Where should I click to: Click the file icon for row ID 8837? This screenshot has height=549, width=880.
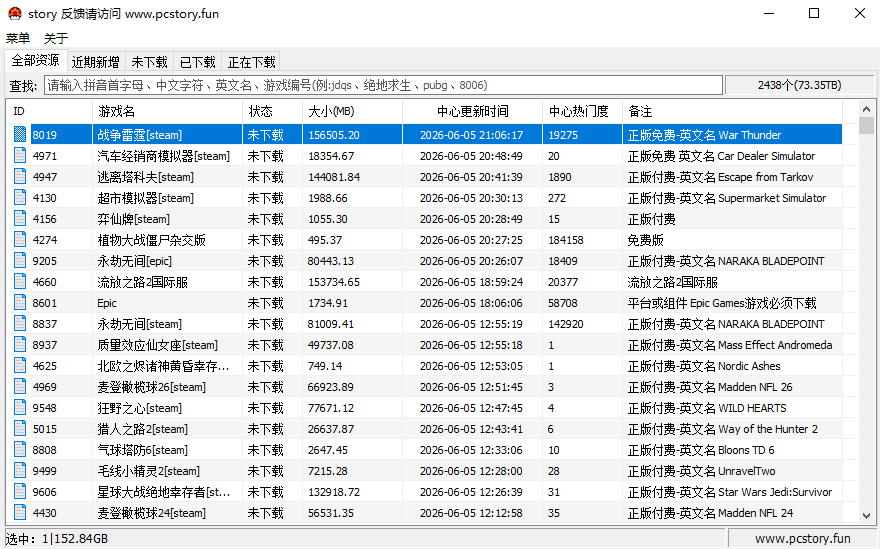(20, 324)
